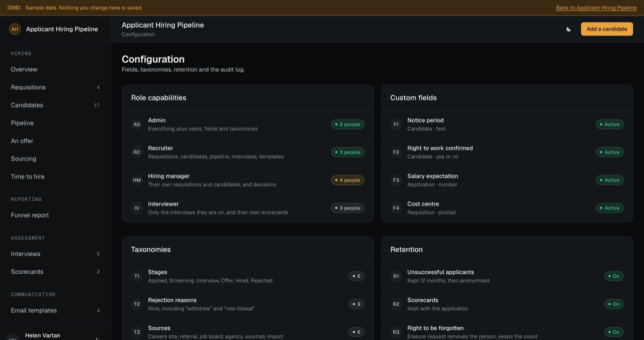
Task: Click the DEMO label in the banner
Action: tap(14, 8)
